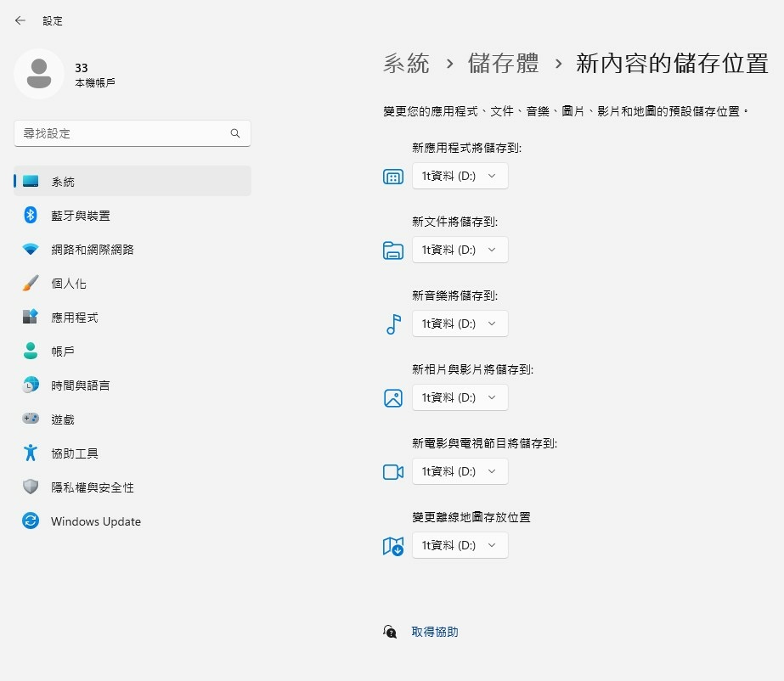Click the 取得協助 help link
Screen dimensions: 784x681
coord(434,631)
